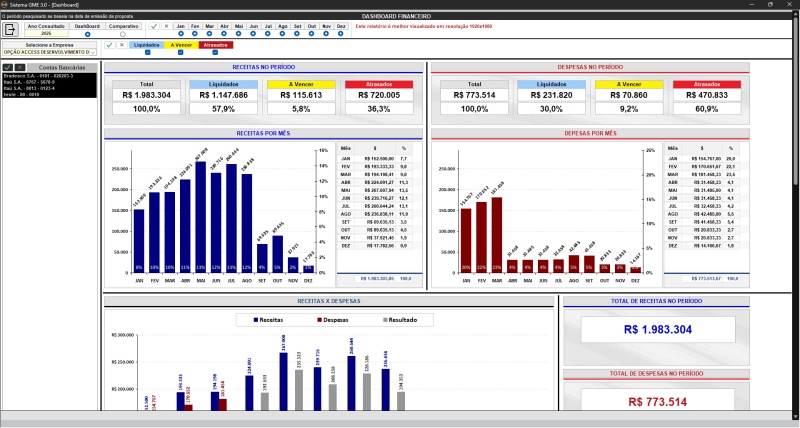The width and height of the screenshot is (800, 428).
Task: Select the Comparativo radio option
Action: pos(123,33)
